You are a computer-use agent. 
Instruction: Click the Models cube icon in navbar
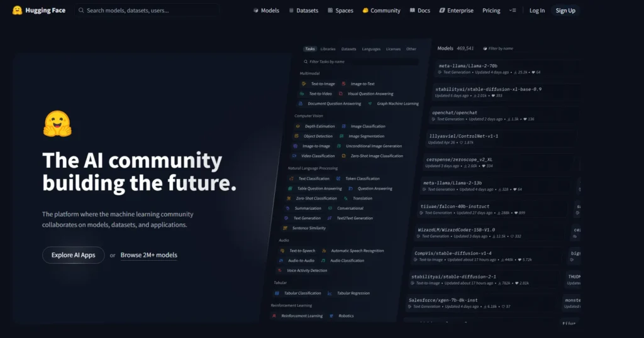tap(256, 11)
